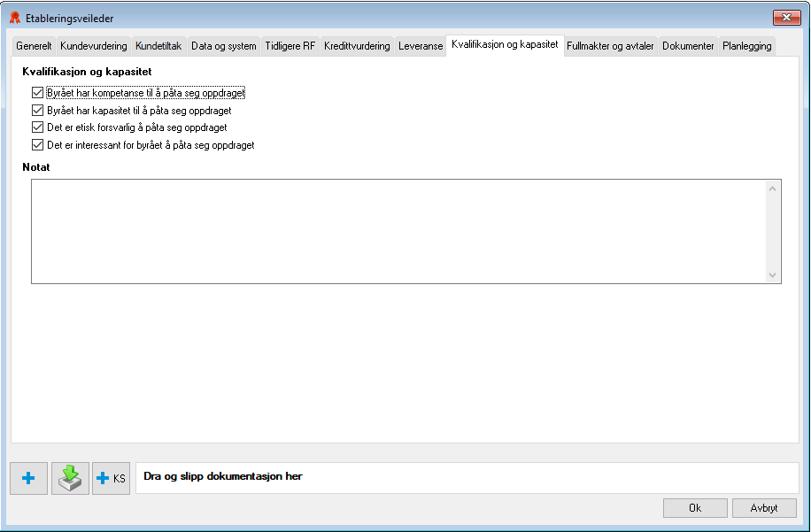The height and width of the screenshot is (532, 811).
Task: Click the 'Notat' label
Action: [x=36, y=167]
